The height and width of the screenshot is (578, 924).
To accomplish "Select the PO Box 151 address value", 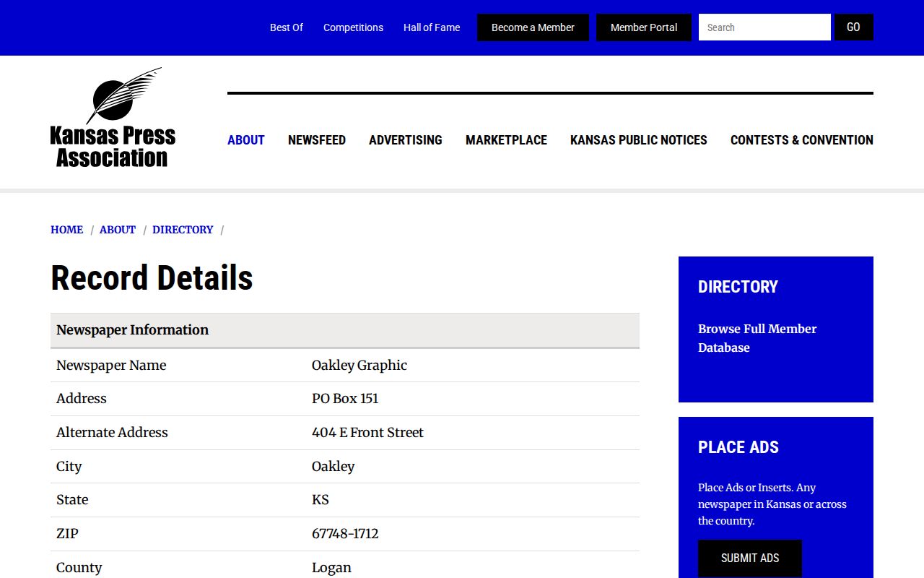I will (x=345, y=399).
